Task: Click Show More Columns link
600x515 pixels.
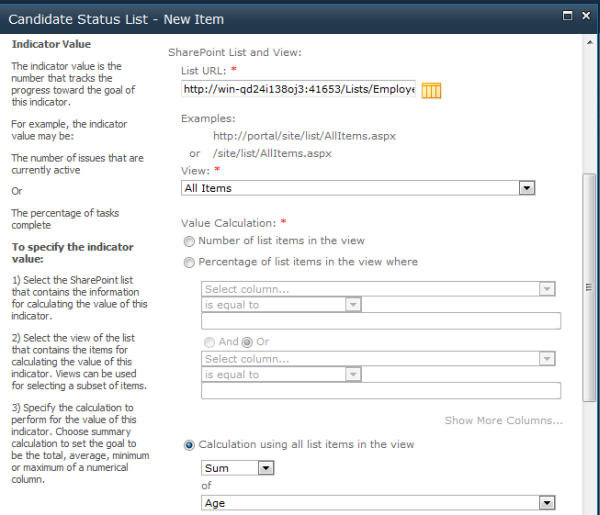Action: [x=503, y=421]
